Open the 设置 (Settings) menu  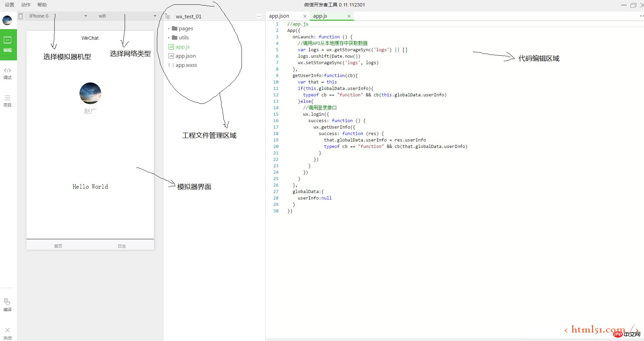[10, 5]
